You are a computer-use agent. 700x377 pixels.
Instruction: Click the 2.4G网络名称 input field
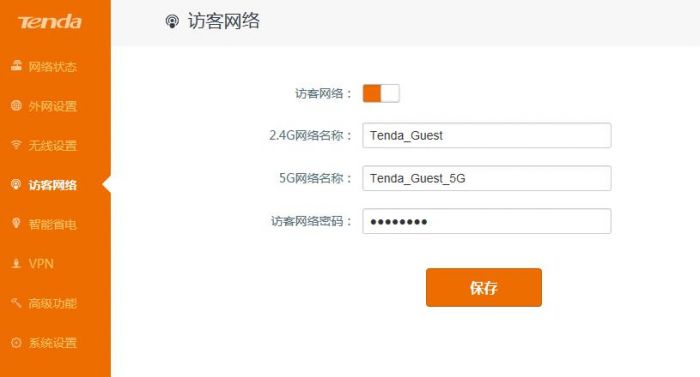coord(487,135)
